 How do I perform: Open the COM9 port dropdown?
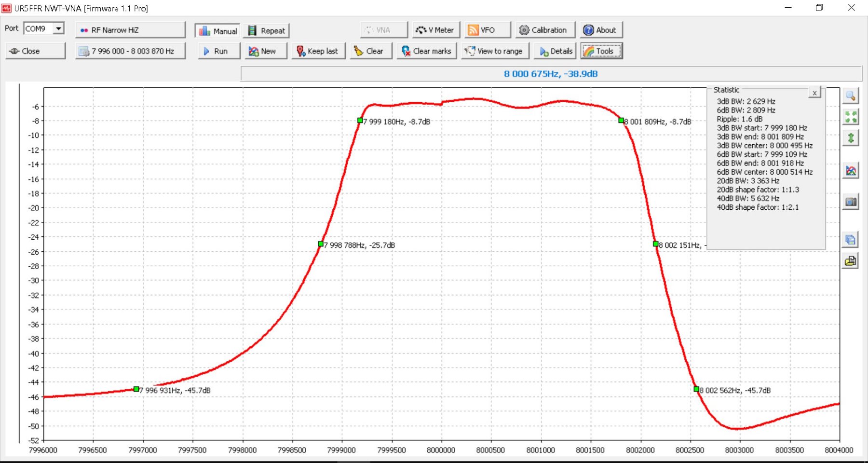pyautogui.click(x=58, y=28)
